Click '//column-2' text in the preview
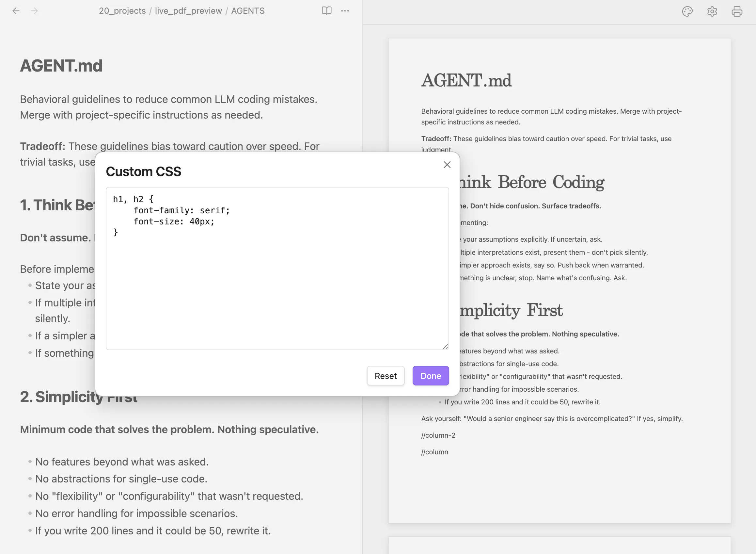 coord(438,435)
